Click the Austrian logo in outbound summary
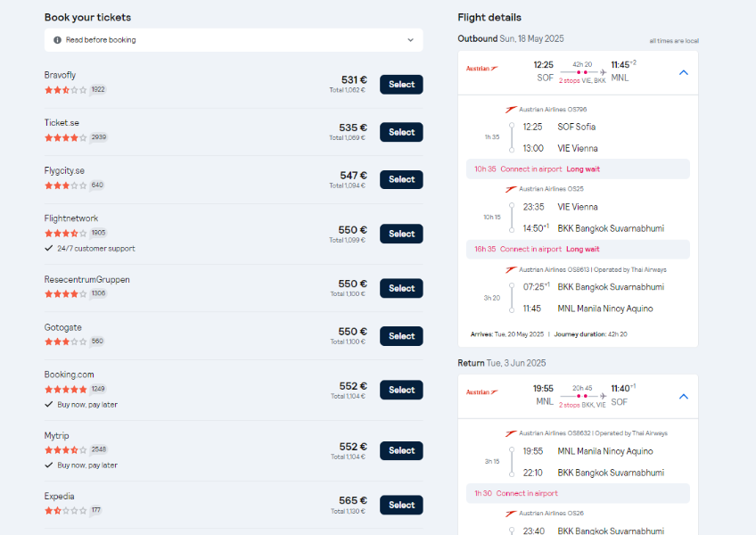756x535 pixels. pos(481,69)
